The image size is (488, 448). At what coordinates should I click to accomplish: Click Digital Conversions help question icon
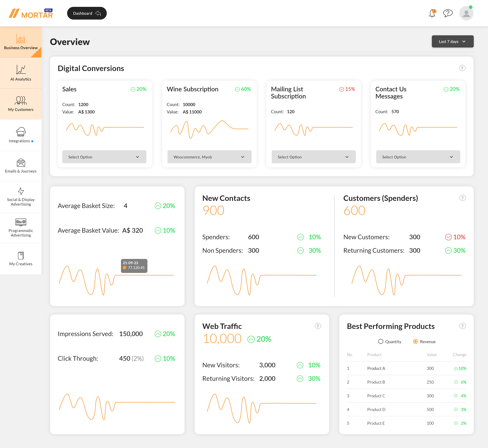click(x=462, y=68)
